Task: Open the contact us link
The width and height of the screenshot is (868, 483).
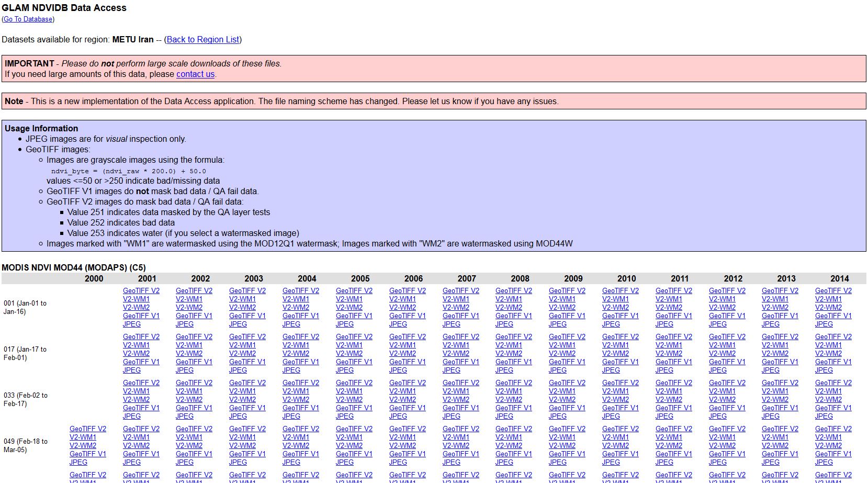Action: (x=195, y=74)
